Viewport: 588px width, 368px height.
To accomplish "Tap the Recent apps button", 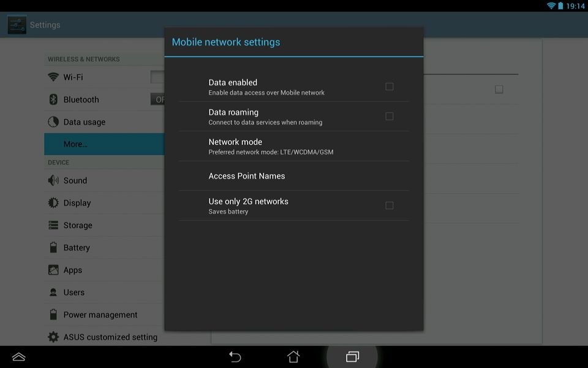I will coord(352,356).
